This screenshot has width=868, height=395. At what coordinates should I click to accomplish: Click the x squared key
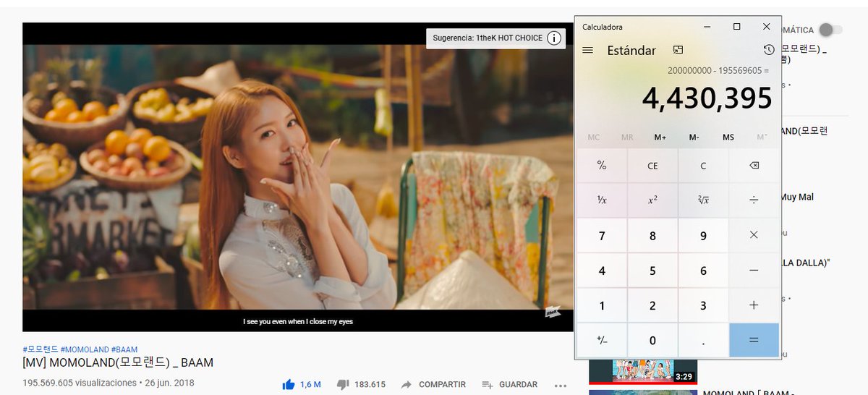coord(652,200)
